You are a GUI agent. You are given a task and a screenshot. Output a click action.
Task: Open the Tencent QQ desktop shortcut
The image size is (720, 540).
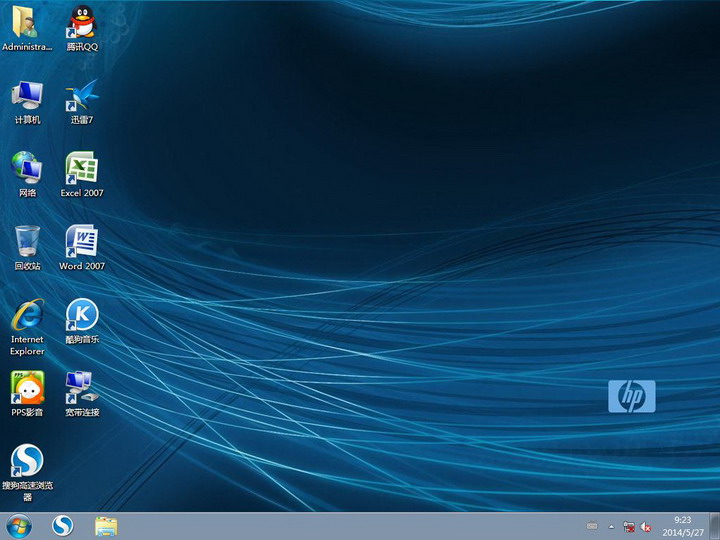pyautogui.click(x=82, y=22)
